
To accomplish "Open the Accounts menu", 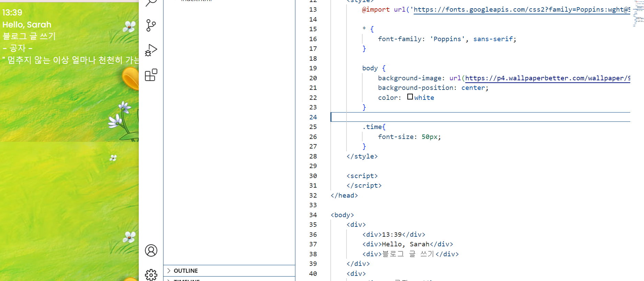I will tap(151, 250).
